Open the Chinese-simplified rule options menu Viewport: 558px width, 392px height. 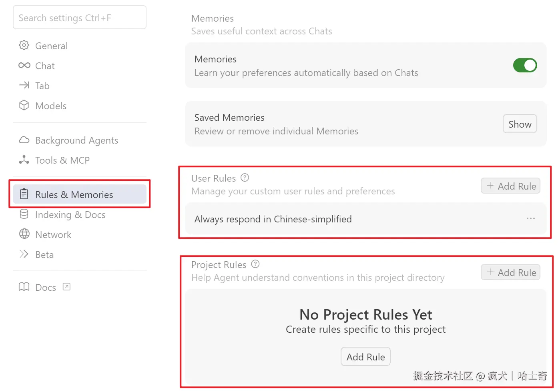pos(531,219)
